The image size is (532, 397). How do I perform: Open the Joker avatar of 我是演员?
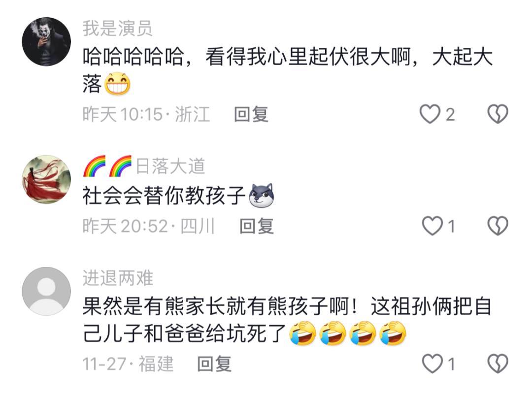click(46, 42)
